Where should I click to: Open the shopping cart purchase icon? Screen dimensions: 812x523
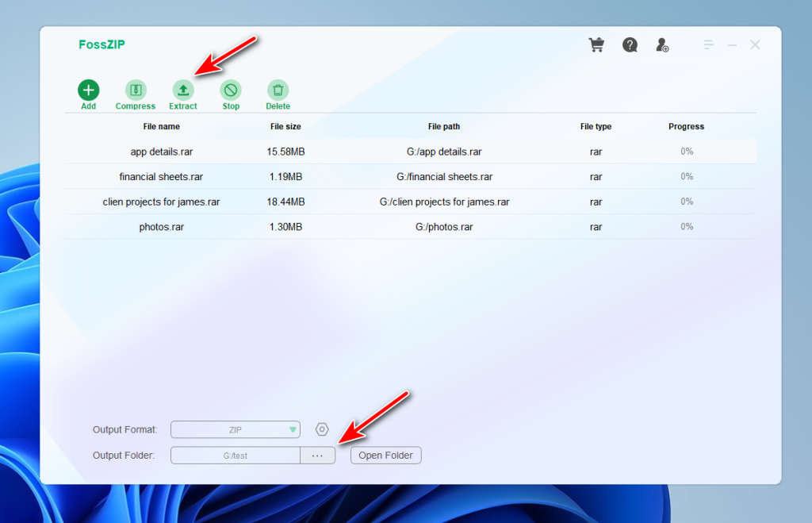coord(596,44)
